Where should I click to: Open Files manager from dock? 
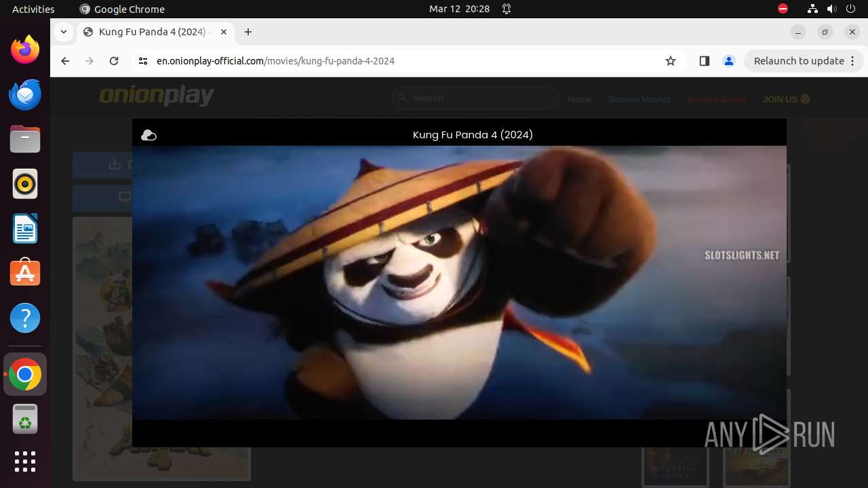[25, 140]
